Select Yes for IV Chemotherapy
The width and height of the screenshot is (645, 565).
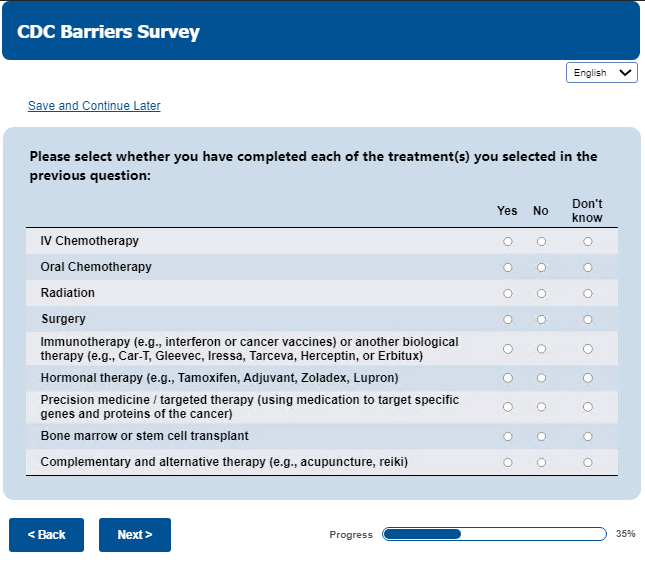click(508, 241)
